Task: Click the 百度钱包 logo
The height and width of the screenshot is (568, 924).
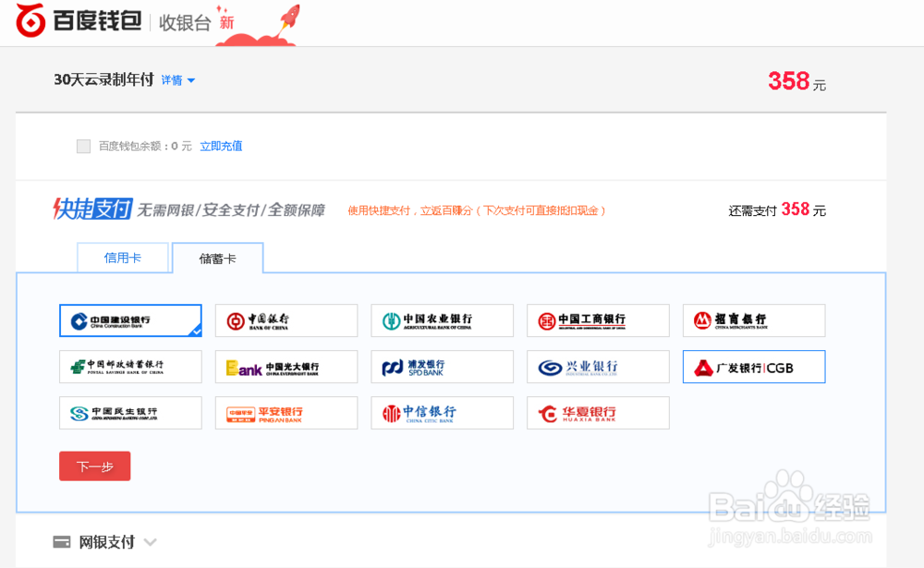Action: 79,20
